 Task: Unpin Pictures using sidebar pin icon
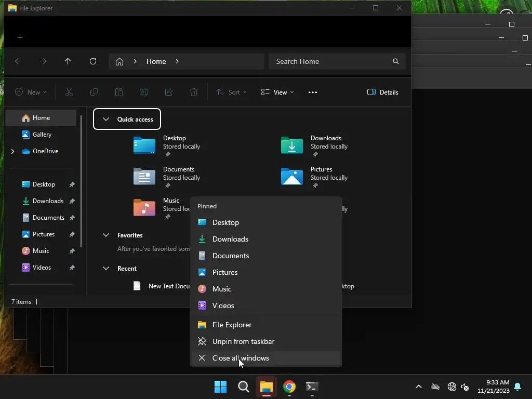[x=72, y=234]
